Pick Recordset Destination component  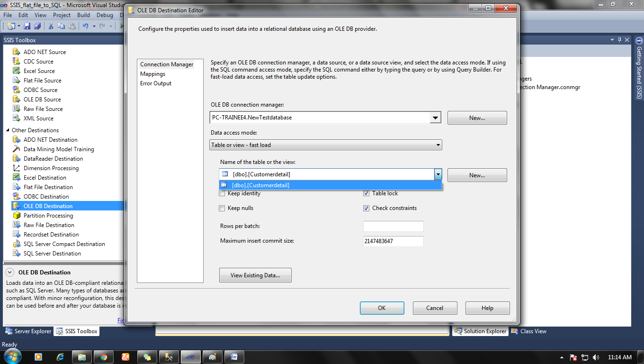pyautogui.click(x=51, y=235)
